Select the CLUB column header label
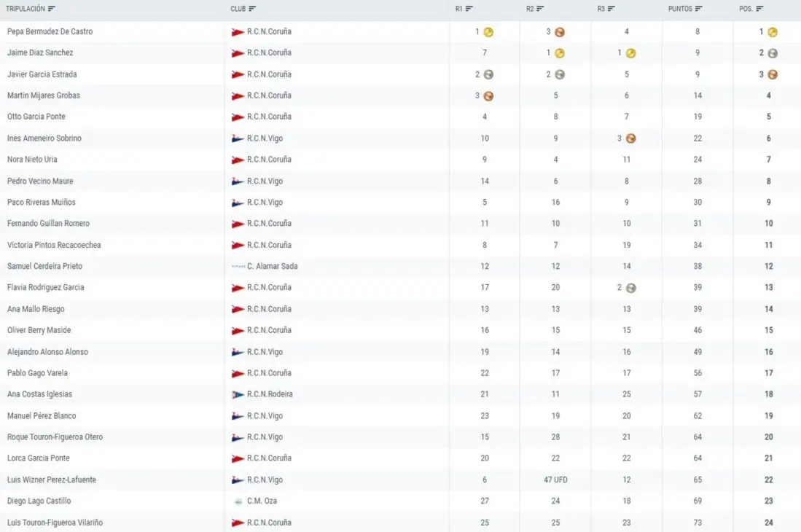 click(238, 9)
